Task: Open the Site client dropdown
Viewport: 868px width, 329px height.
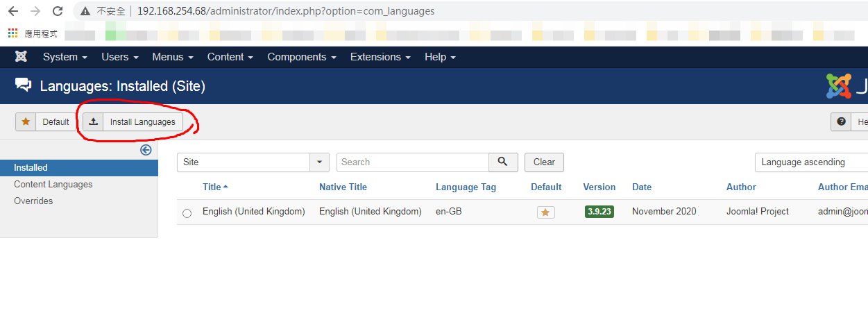Action: coord(253,162)
